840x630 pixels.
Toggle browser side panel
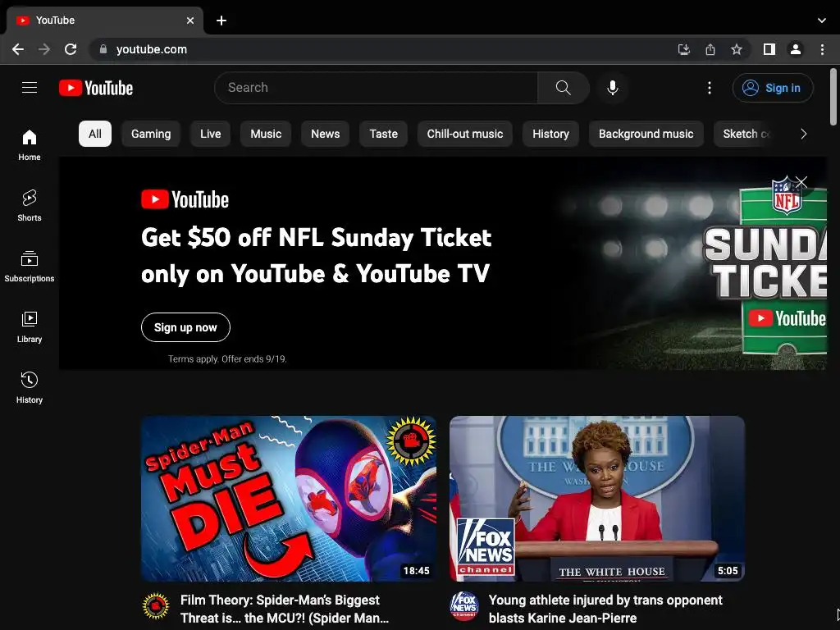769,49
